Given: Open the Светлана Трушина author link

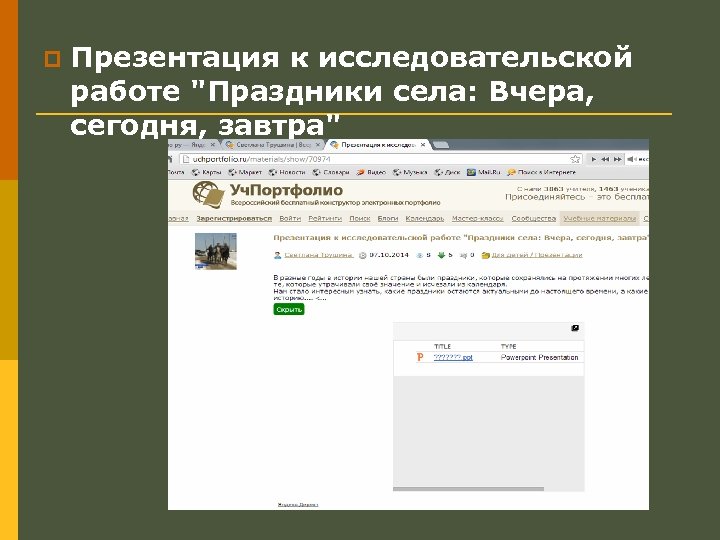Looking at the screenshot, I should tap(318, 255).
